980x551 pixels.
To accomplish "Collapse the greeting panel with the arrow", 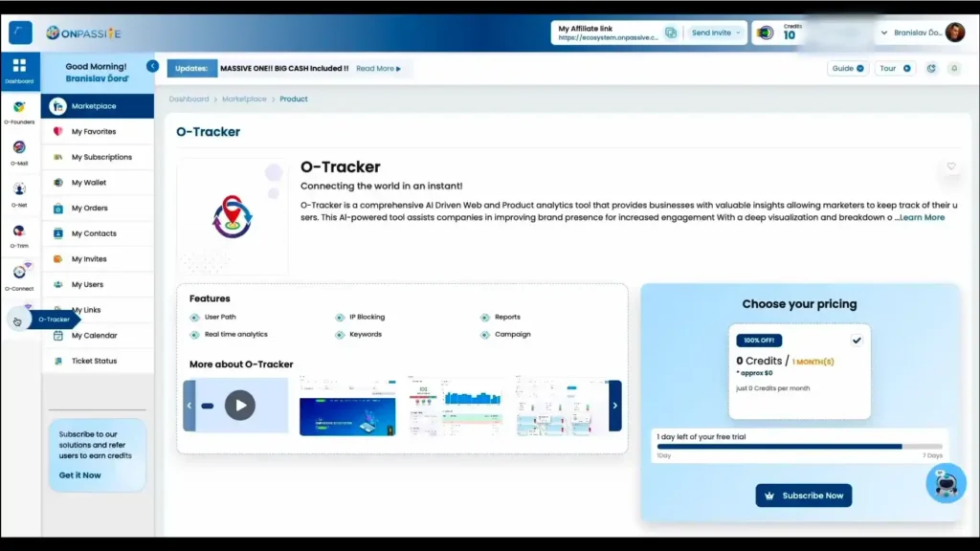I will pyautogui.click(x=152, y=66).
